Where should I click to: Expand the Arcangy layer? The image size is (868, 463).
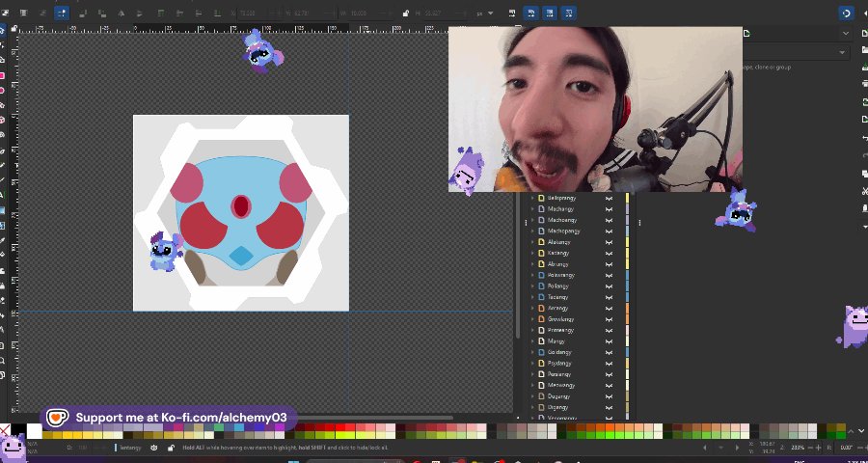pos(533,308)
